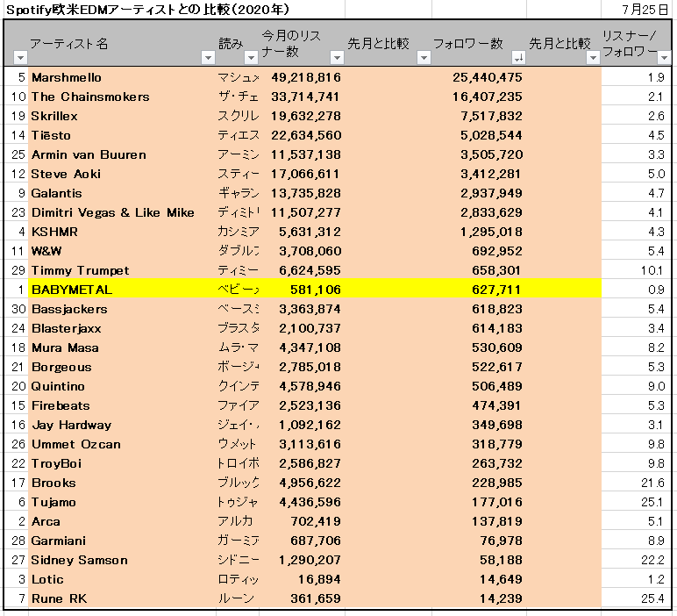Select the 'Lotic' cell
Screen dimensions: 677x616
point(122,580)
